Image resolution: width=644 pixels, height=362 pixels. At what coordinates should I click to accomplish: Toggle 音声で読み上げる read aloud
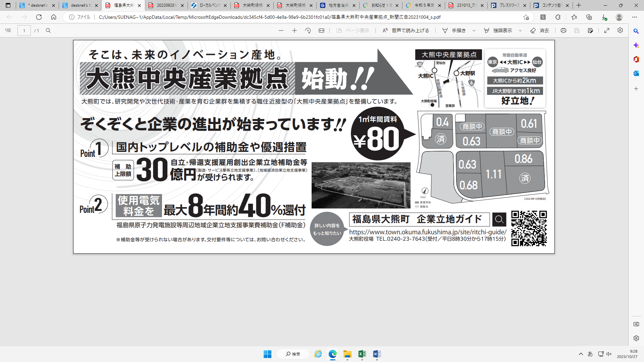coord(406,31)
